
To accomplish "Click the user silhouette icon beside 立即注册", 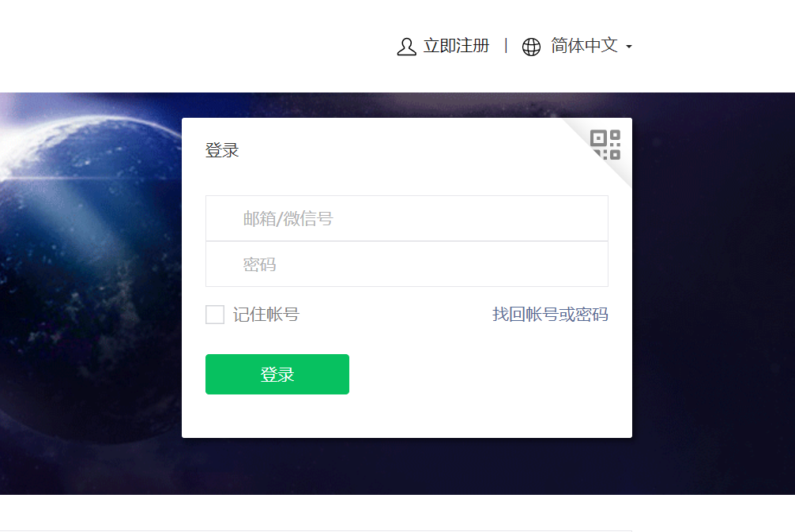I will tap(406, 47).
